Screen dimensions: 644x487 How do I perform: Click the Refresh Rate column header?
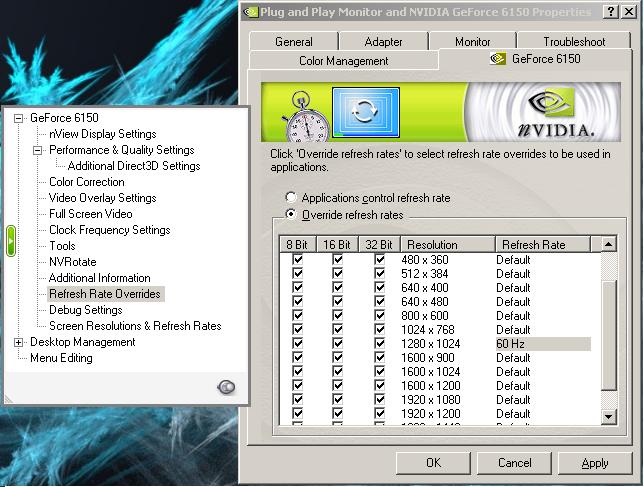(x=543, y=244)
